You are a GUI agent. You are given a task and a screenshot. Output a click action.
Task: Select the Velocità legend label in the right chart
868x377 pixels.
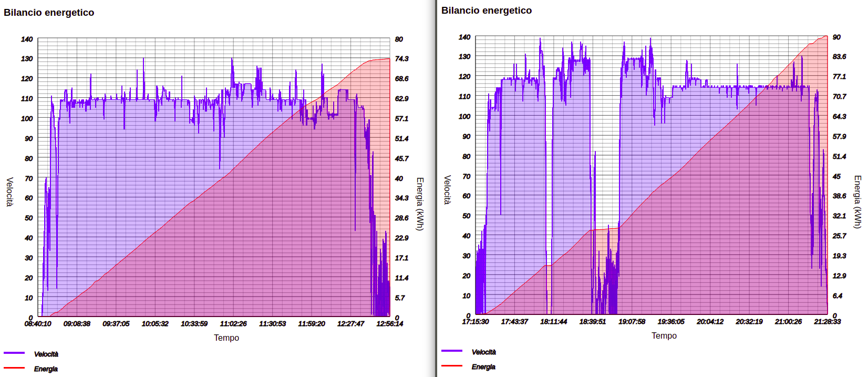[x=484, y=352]
